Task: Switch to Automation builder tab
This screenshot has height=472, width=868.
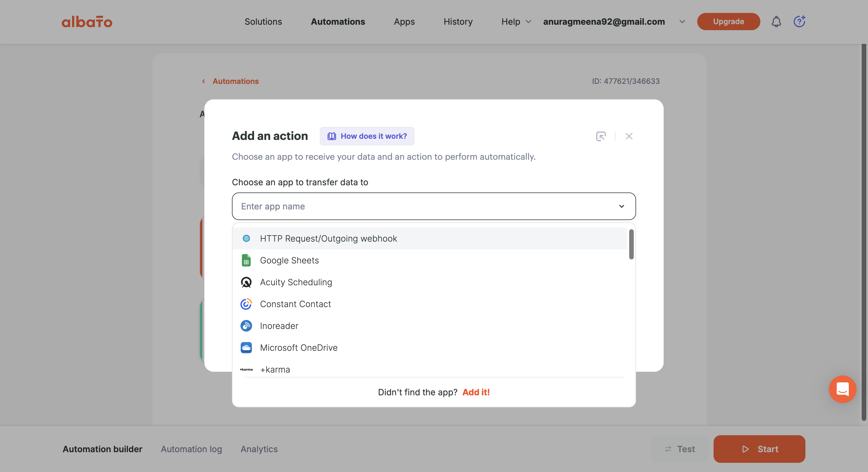Action: 102,449
